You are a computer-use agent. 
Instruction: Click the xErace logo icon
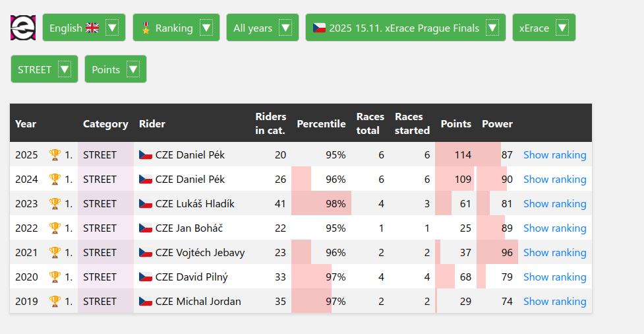22,28
